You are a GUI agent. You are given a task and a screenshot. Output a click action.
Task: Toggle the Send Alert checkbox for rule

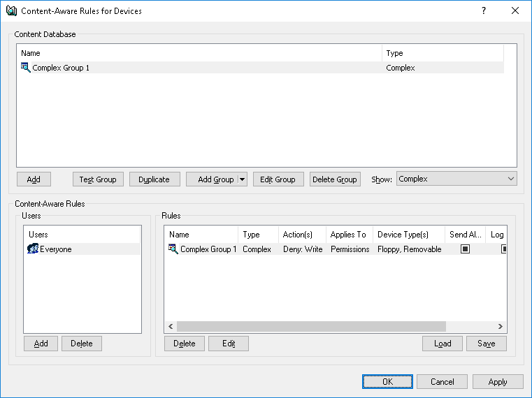465,249
